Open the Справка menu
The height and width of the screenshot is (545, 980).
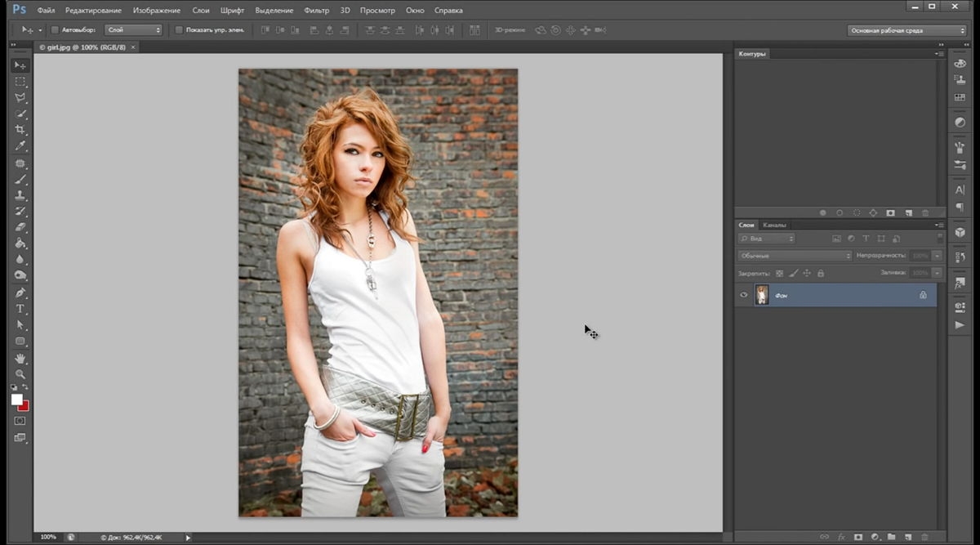[448, 11]
